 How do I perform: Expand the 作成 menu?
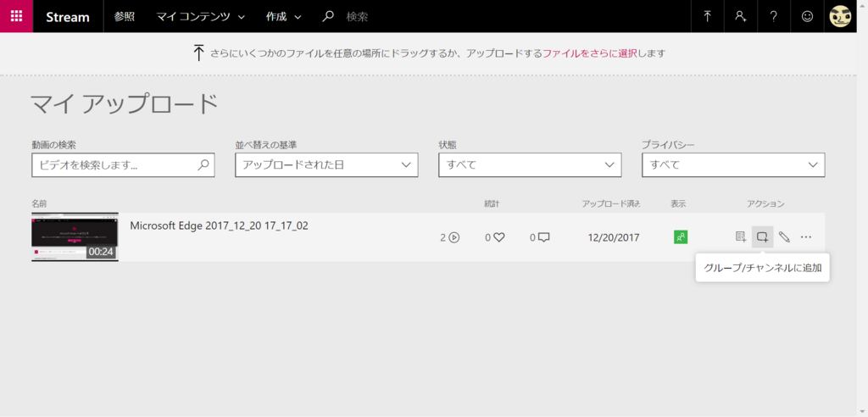point(283,17)
